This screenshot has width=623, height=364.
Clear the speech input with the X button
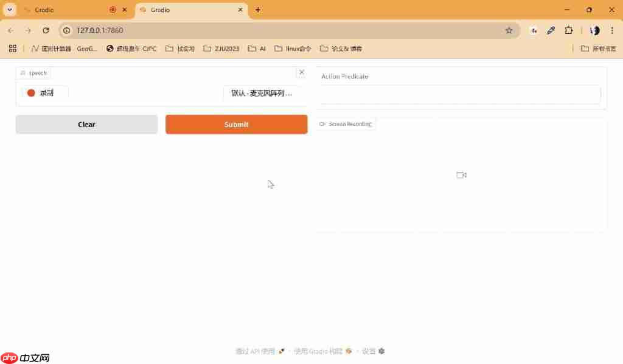click(x=301, y=72)
